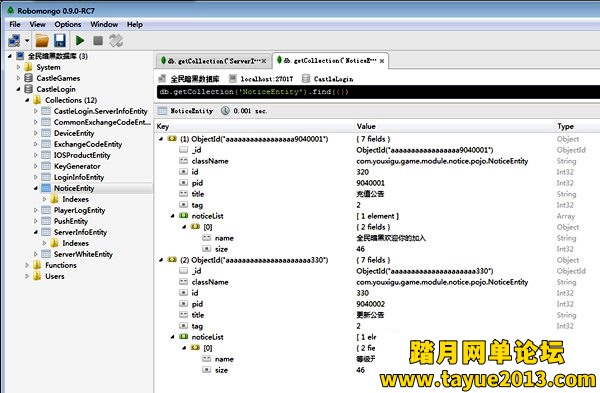Open the Help menu
Viewport: 600px width, 393px height.
coord(135,24)
